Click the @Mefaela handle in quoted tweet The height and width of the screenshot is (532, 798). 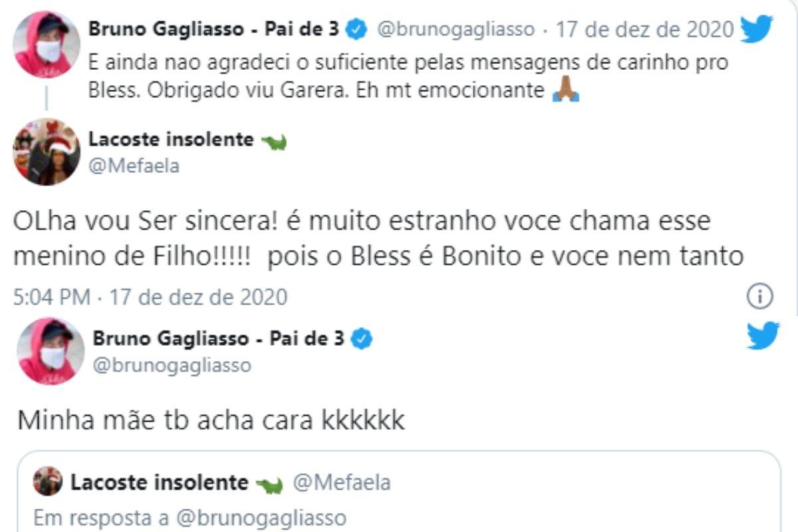[342, 482]
